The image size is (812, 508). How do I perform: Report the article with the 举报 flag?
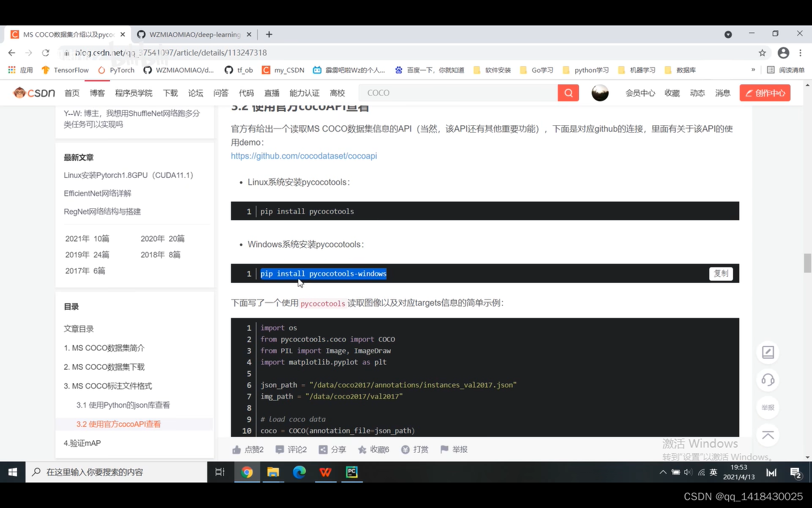[x=444, y=449]
